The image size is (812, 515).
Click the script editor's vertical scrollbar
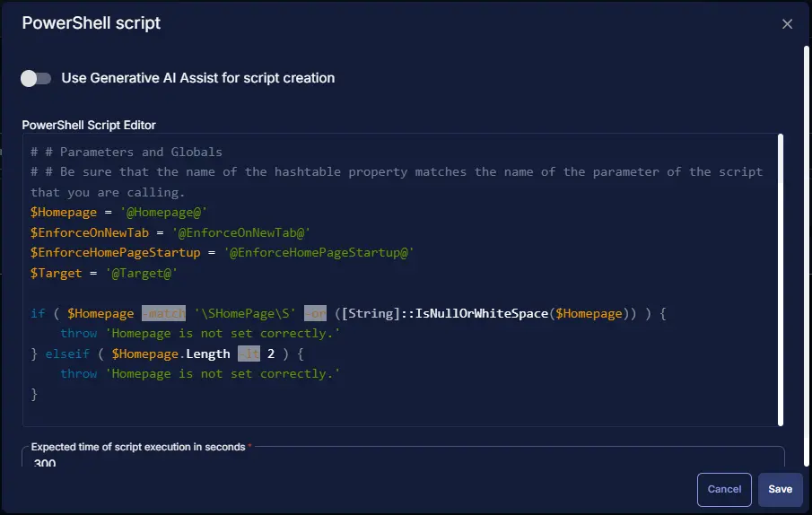point(781,280)
